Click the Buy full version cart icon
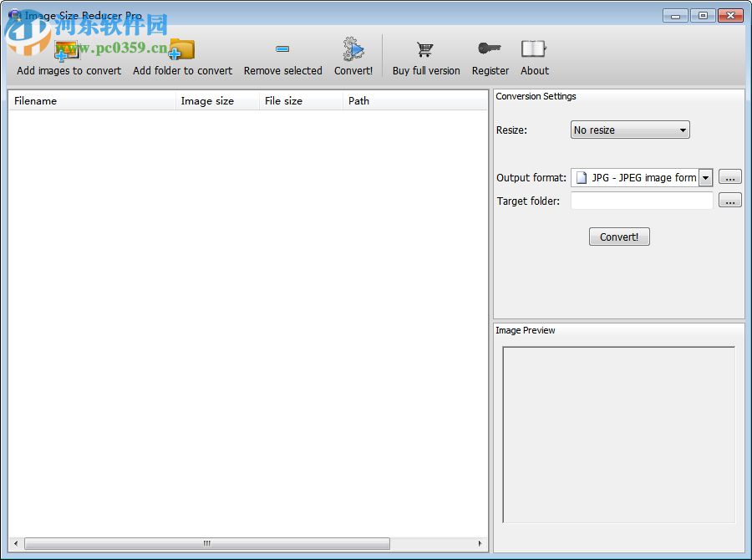The image size is (752, 560). pyautogui.click(x=425, y=48)
